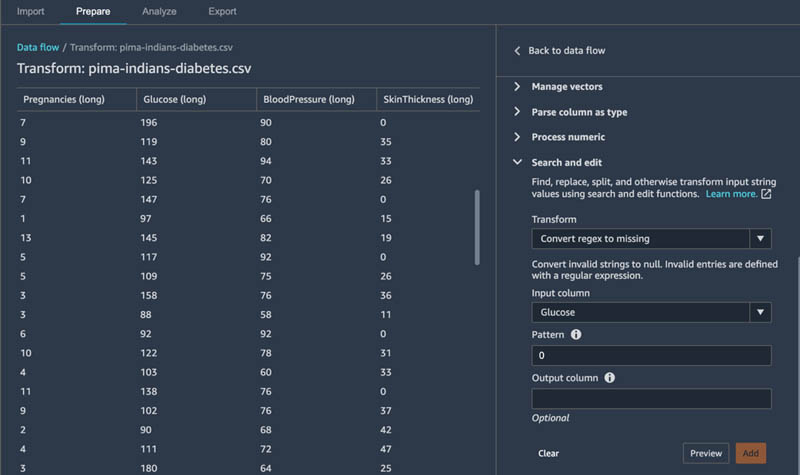Show the Output column info icon
This screenshot has height=475, width=800.
[610, 378]
